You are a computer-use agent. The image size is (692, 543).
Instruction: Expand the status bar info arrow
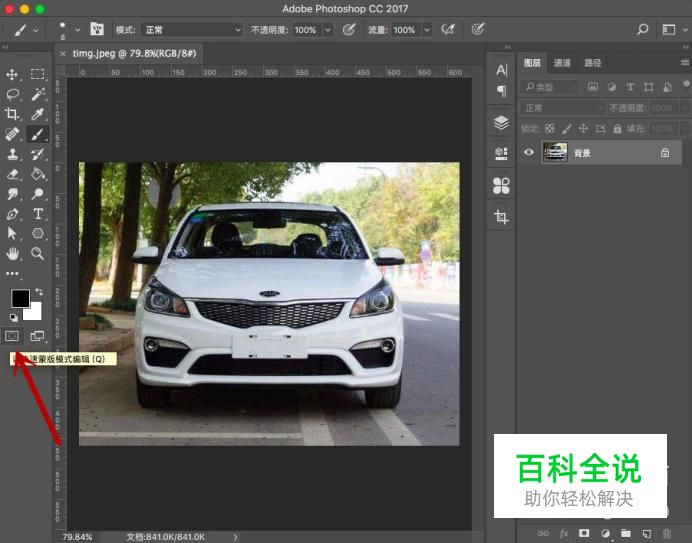click(235, 537)
